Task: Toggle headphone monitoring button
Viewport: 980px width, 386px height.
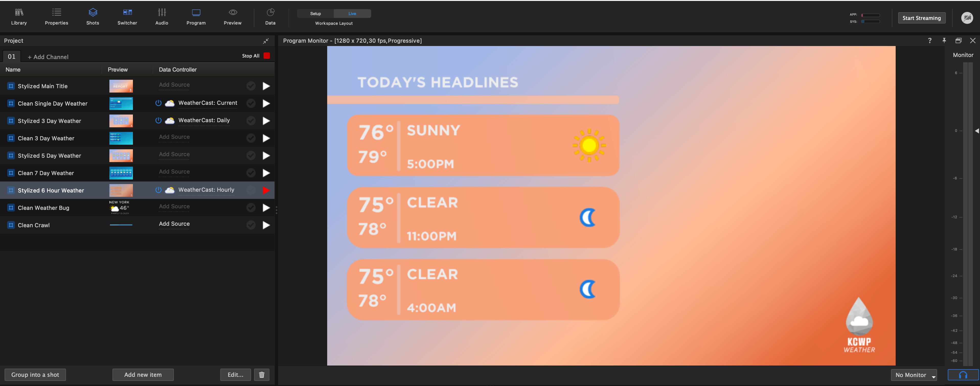Action: coord(963,375)
